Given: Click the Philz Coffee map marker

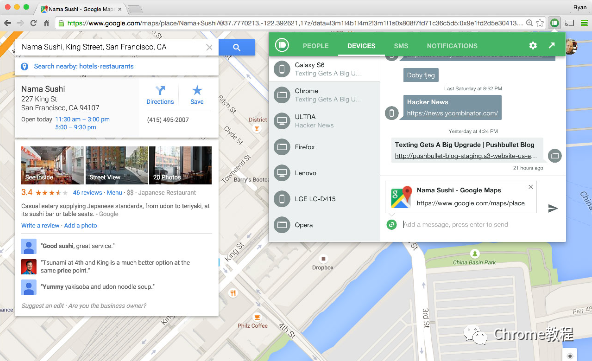Looking at the screenshot, I should coord(257,317).
